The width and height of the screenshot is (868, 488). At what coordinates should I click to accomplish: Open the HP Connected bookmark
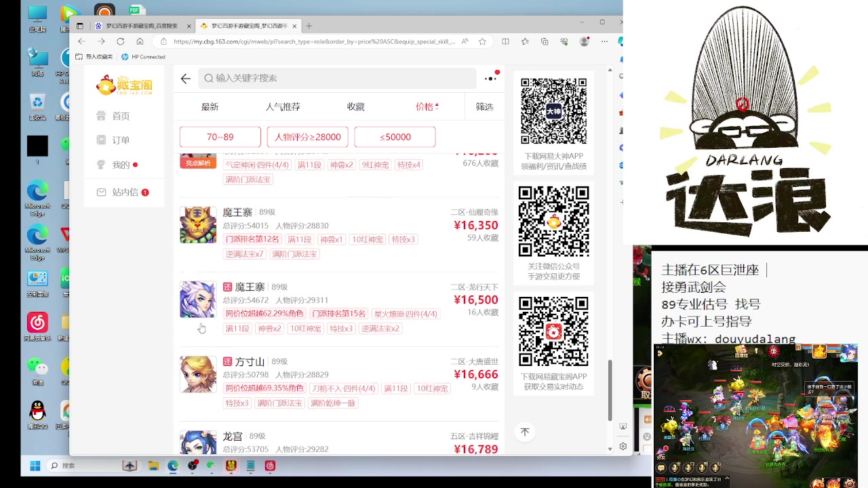point(144,57)
